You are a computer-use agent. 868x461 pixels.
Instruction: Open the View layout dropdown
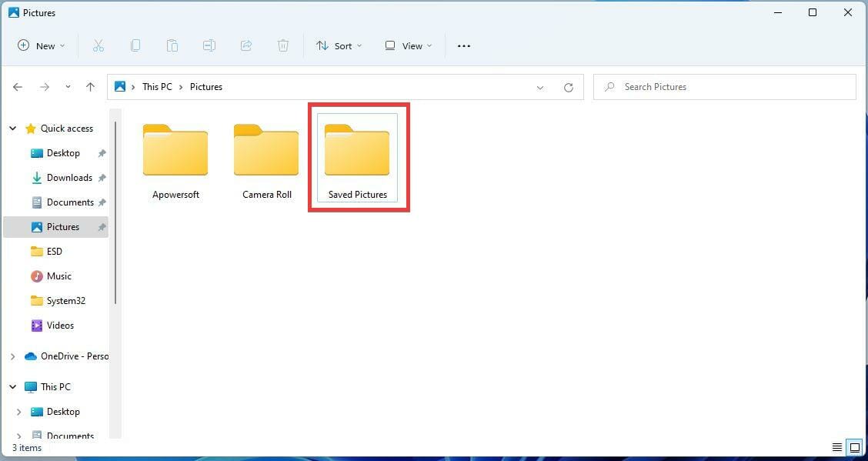(408, 45)
